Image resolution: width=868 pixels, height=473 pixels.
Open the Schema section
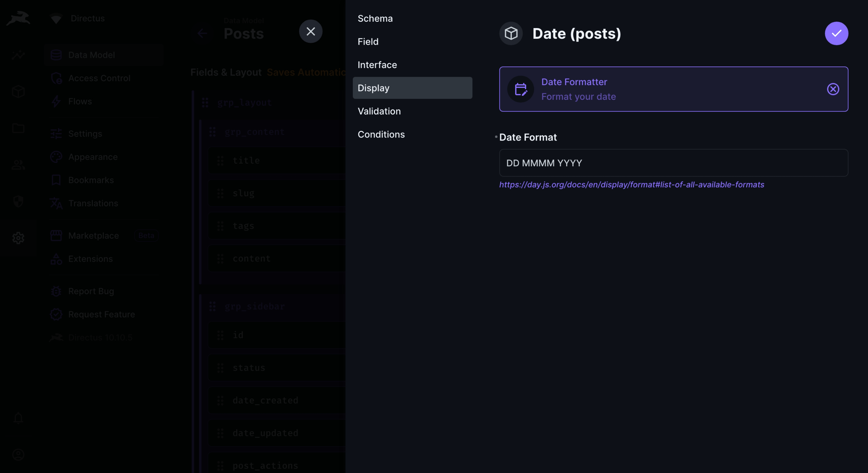[x=375, y=19]
